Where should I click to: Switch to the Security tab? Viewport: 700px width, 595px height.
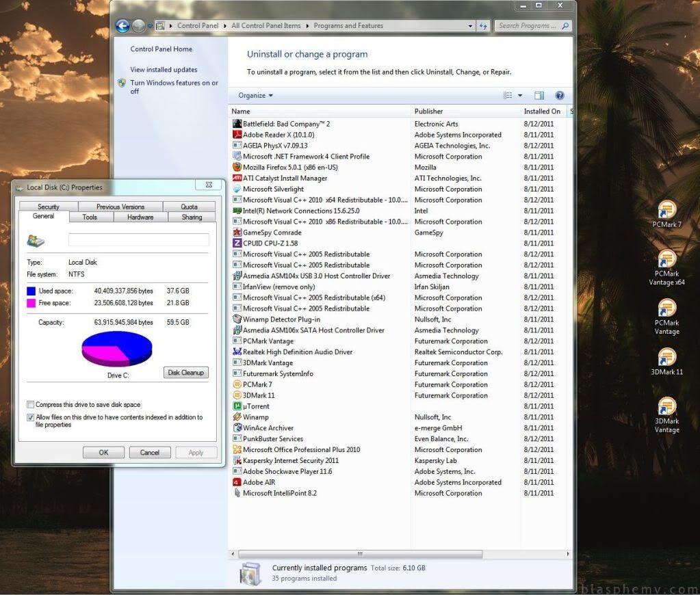49,207
